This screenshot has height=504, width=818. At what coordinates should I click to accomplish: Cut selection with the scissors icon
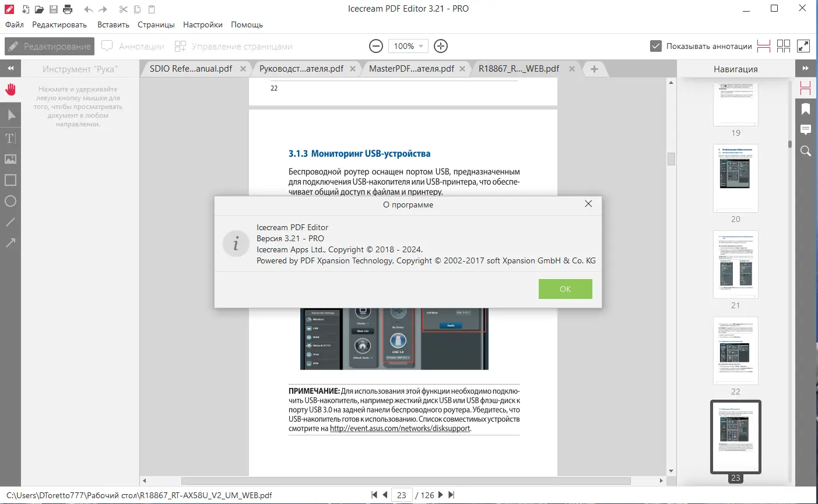pos(123,9)
